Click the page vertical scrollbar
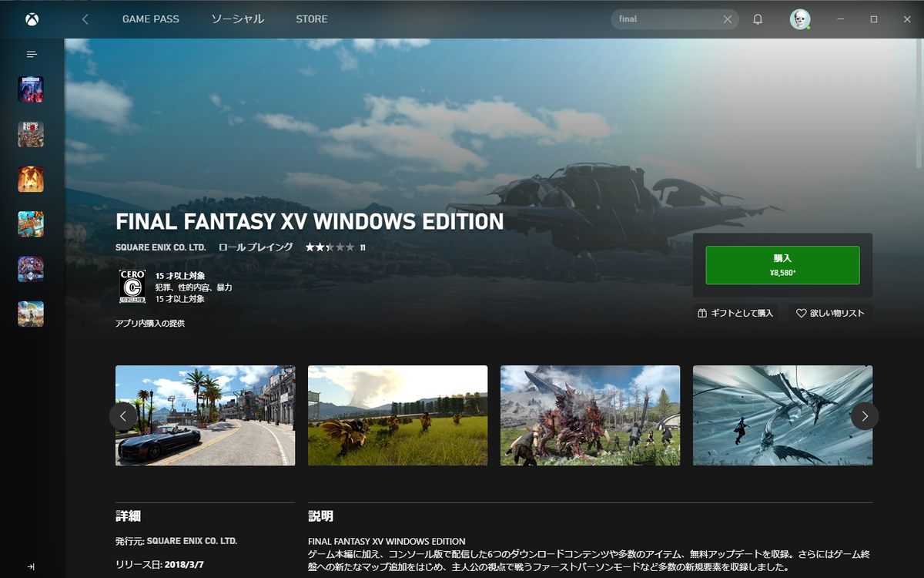 click(919, 104)
